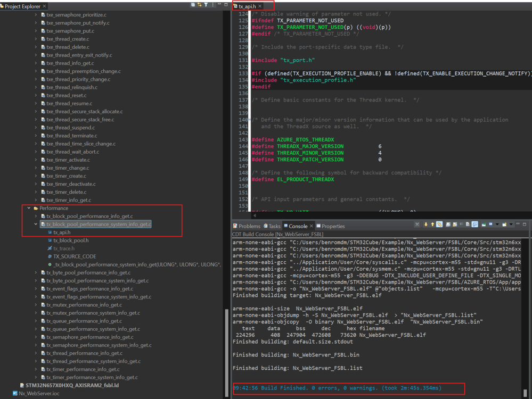532x399 pixels.
Task: Close the Project Explorer view tab
Action: coord(44,6)
